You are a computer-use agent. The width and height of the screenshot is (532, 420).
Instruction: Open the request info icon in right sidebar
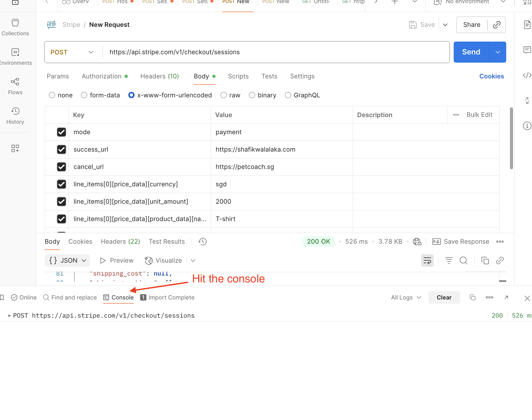pos(527,126)
